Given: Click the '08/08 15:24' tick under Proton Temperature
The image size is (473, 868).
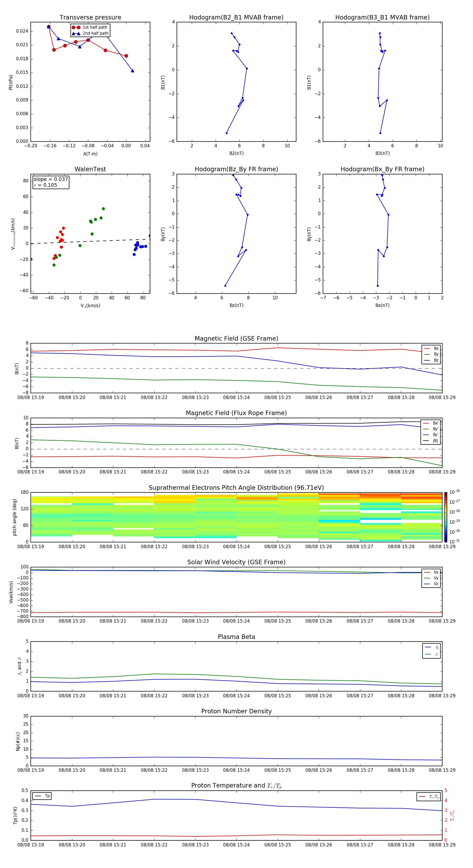Looking at the screenshot, I should click(236, 845).
